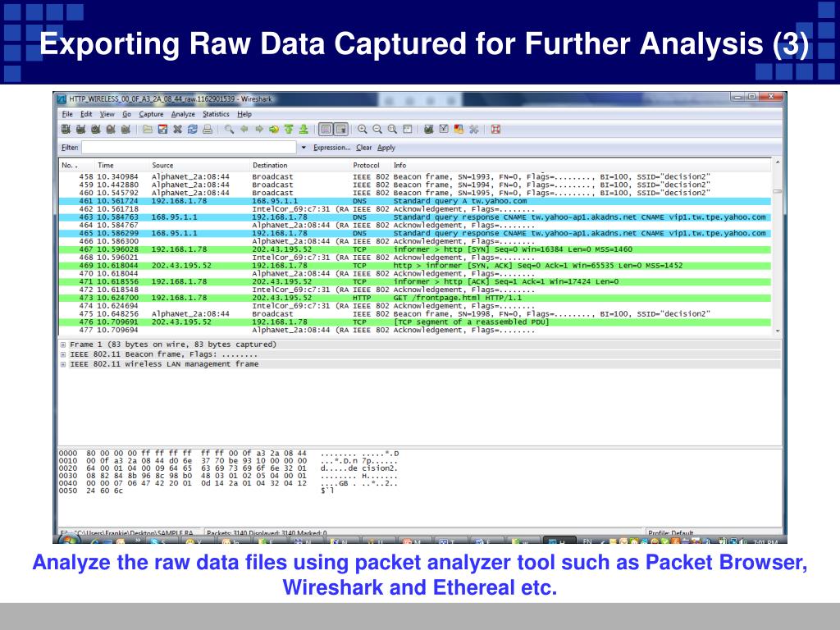
Task: Save the capture file as
Action: [162, 129]
